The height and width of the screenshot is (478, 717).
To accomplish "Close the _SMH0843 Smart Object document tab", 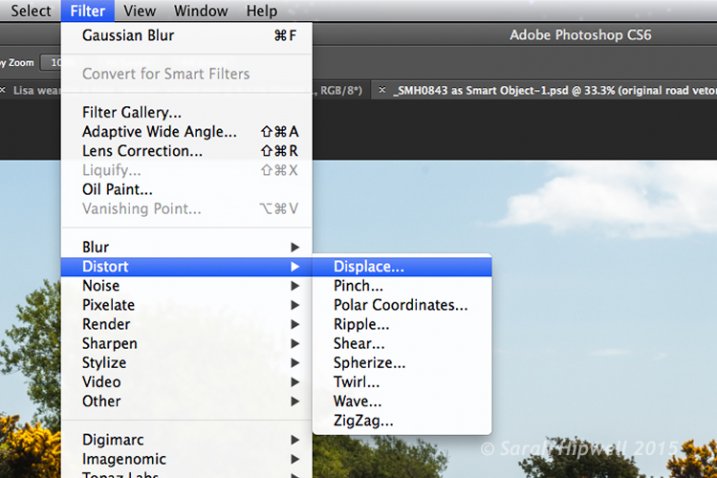I will tap(381, 90).
